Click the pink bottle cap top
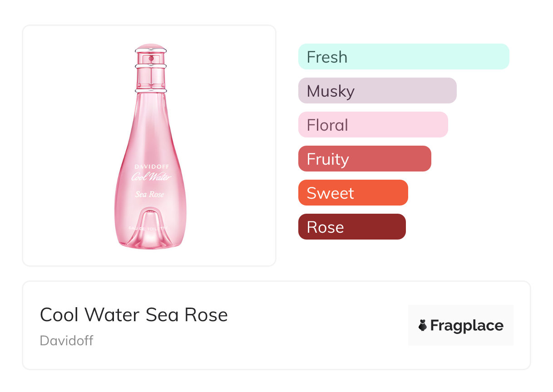Viewport: 553px width, 392px height. tap(151, 47)
